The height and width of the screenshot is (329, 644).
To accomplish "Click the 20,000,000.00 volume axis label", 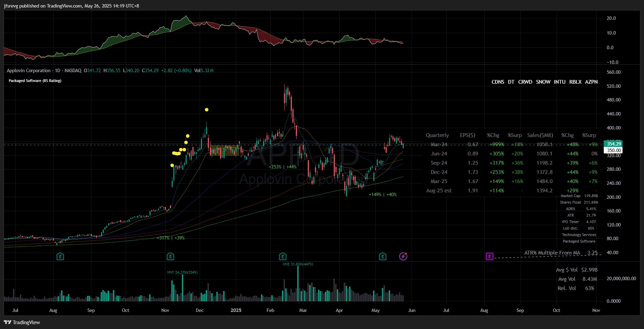I will point(621,279).
